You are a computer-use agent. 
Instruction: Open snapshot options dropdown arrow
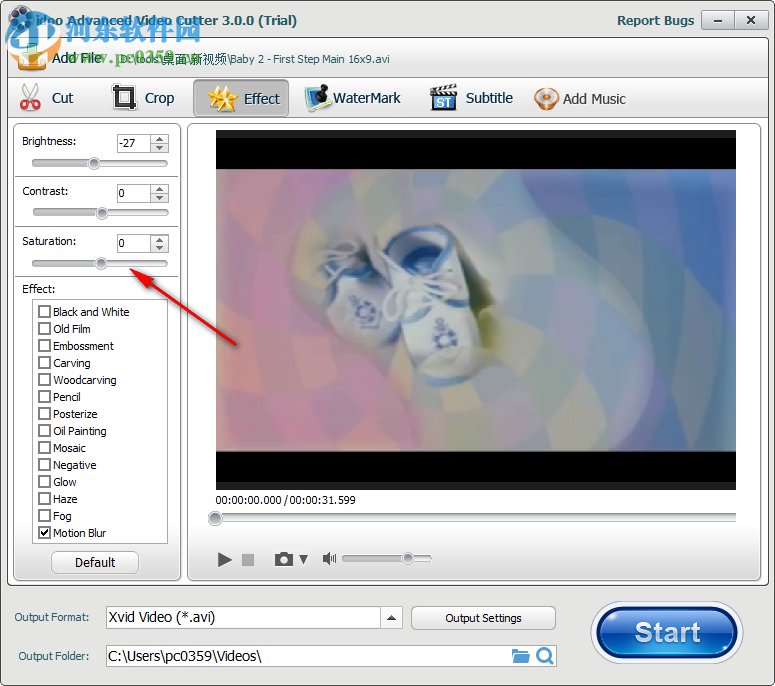(303, 559)
